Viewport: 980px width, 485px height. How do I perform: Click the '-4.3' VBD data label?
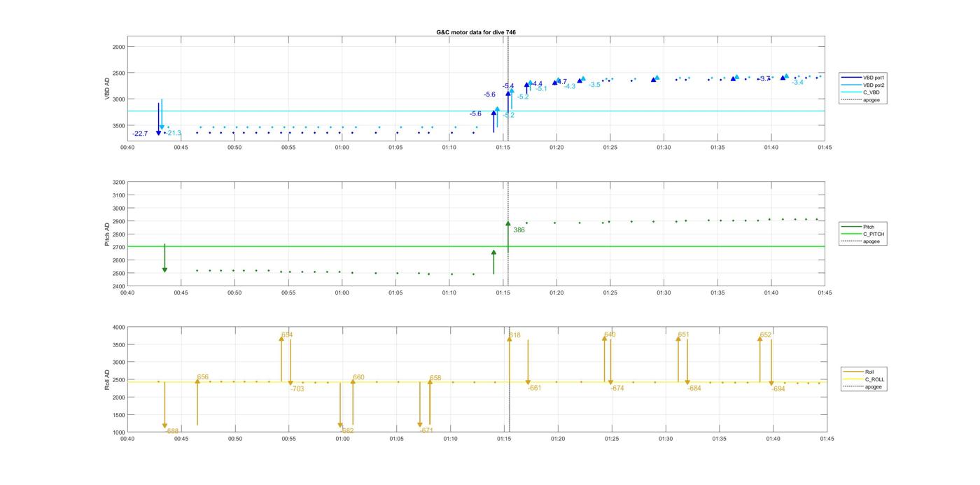pos(569,87)
